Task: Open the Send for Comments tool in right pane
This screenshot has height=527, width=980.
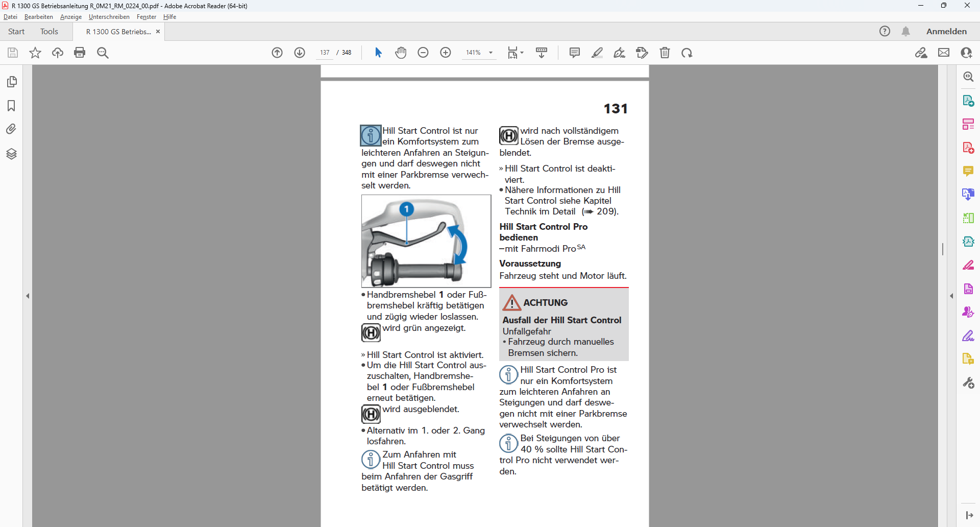Action: tap(968, 359)
